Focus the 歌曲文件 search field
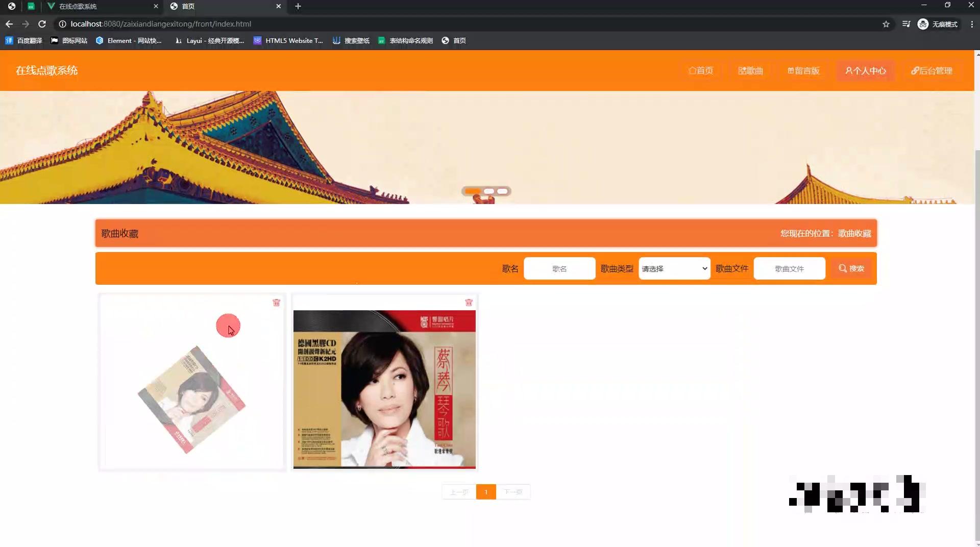 [x=789, y=268]
